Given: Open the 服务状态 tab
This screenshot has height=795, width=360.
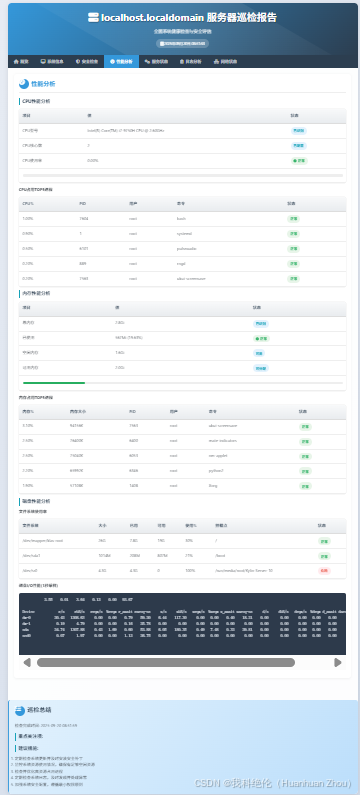Looking at the screenshot, I should (156, 61).
